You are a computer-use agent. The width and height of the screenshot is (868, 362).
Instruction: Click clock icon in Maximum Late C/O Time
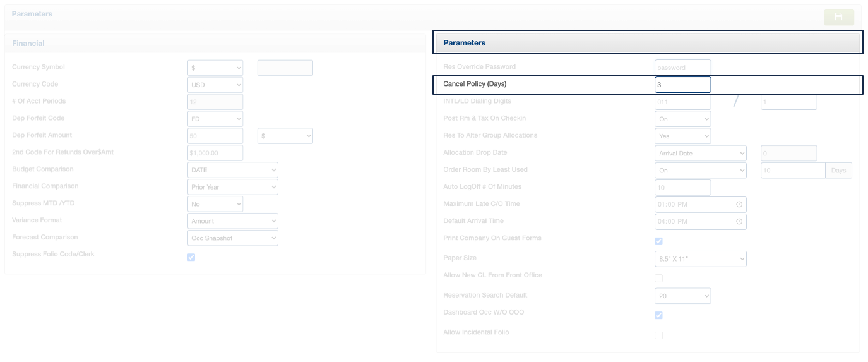[x=739, y=205]
